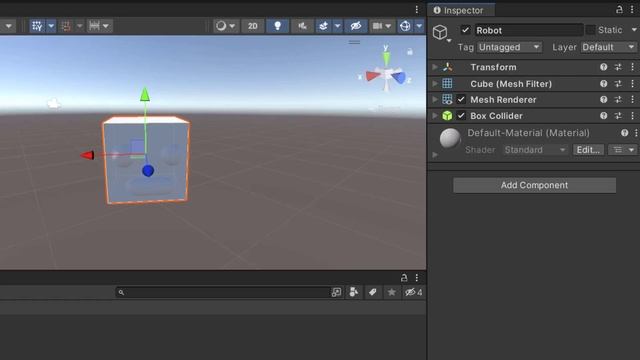
Task: Open Default-Material help icon
Action: (624, 133)
